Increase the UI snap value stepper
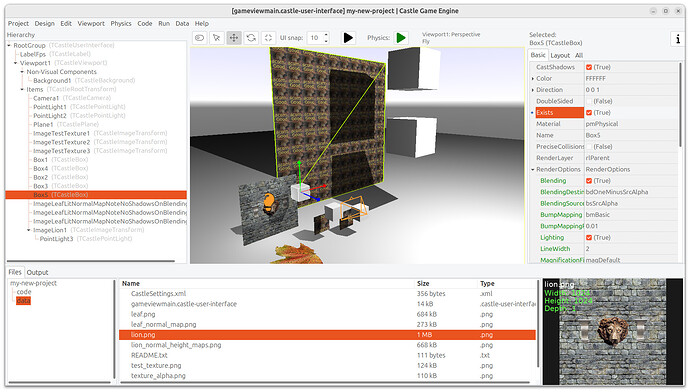 point(326,35)
